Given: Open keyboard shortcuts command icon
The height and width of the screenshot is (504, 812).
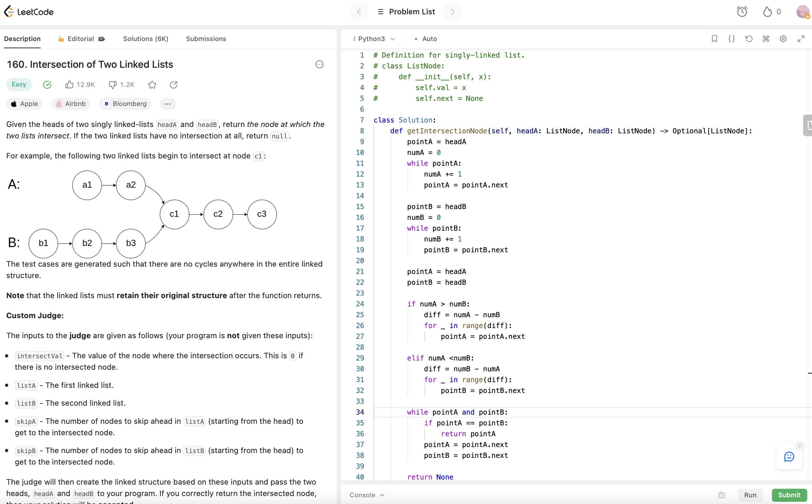Looking at the screenshot, I should pyautogui.click(x=766, y=39).
